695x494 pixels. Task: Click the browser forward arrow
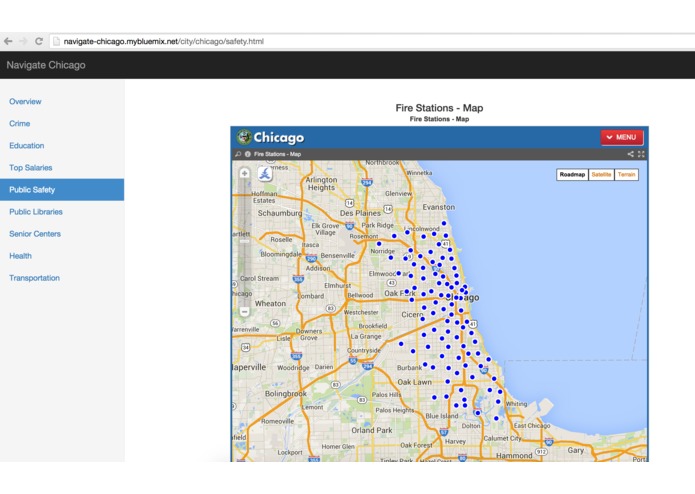click(23, 41)
